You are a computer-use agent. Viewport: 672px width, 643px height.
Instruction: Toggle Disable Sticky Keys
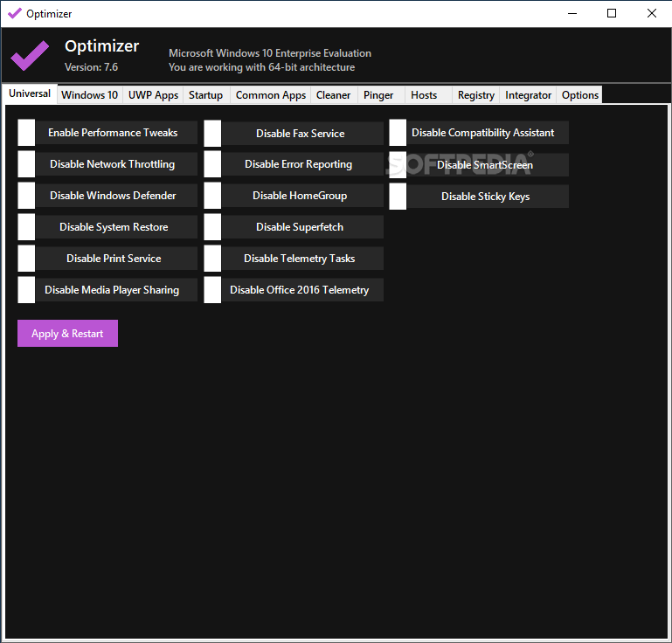[398, 197]
